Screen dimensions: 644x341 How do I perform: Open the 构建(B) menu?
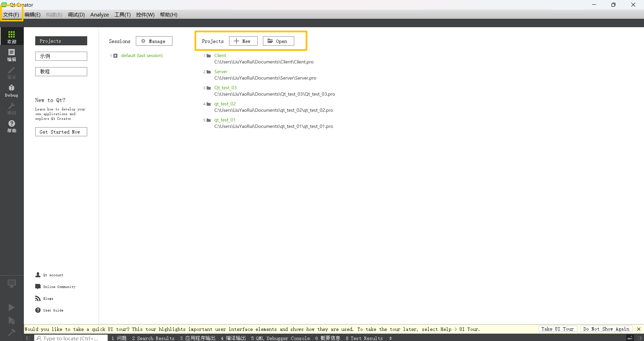(x=54, y=14)
